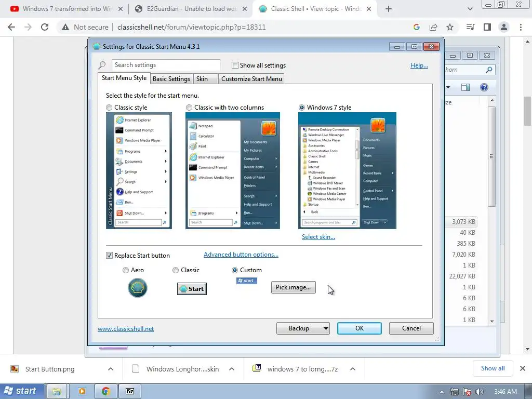
Task: Choose Custom start button option
Action: pos(234,270)
